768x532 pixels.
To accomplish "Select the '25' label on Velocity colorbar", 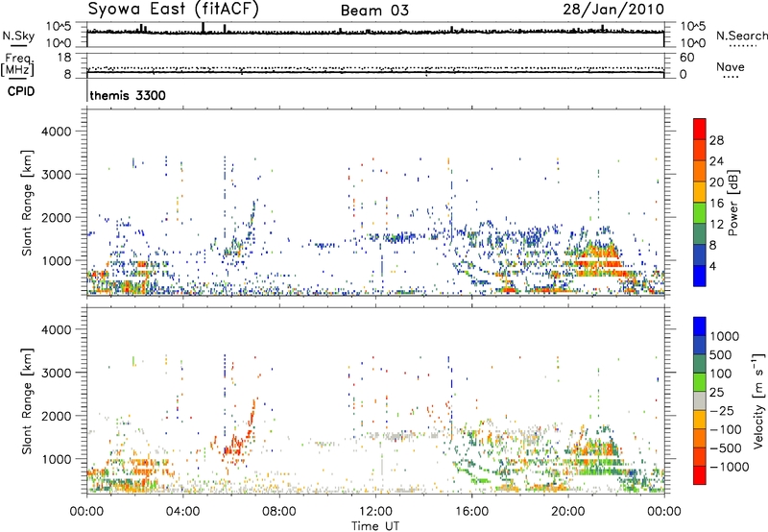I will [x=716, y=393].
